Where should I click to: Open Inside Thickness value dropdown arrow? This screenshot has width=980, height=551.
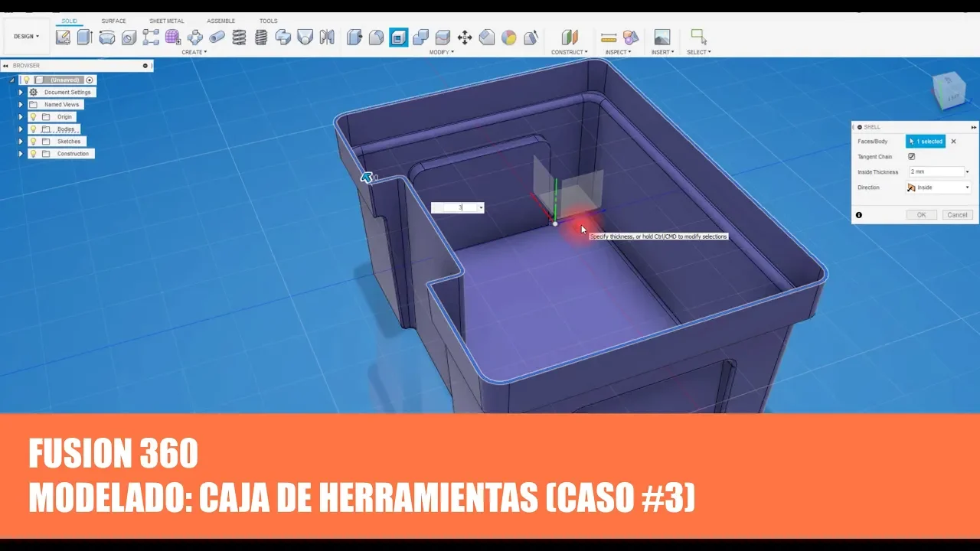967,172
